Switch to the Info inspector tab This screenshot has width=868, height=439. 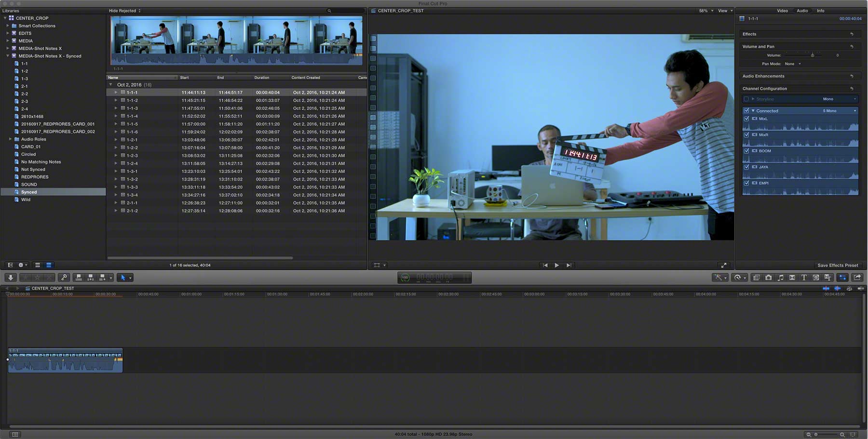tap(820, 11)
